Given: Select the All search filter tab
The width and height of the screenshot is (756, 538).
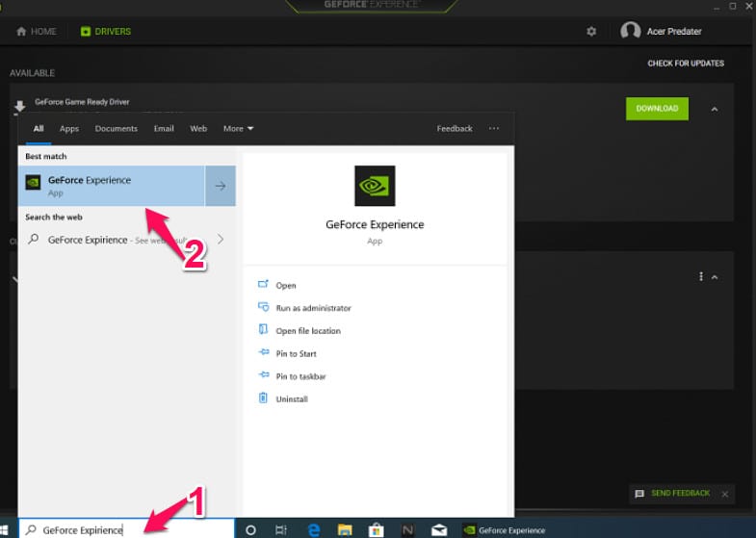Looking at the screenshot, I should (x=39, y=129).
